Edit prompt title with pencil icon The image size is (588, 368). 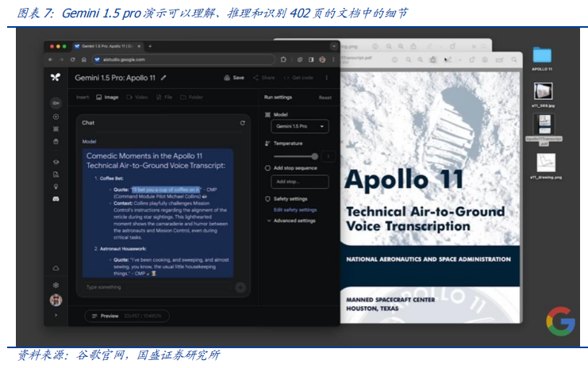point(163,78)
